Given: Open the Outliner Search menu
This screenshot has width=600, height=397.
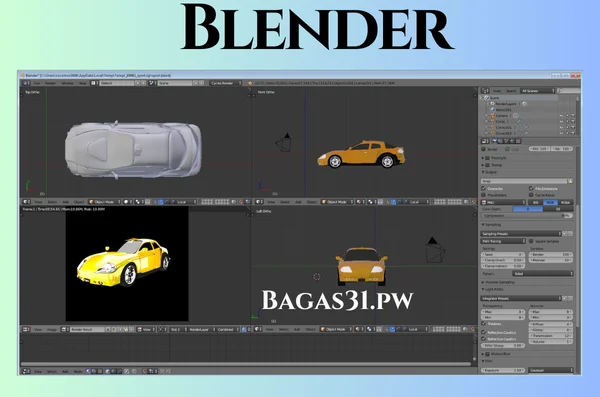Looking at the screenshot, I should point(511,91).
